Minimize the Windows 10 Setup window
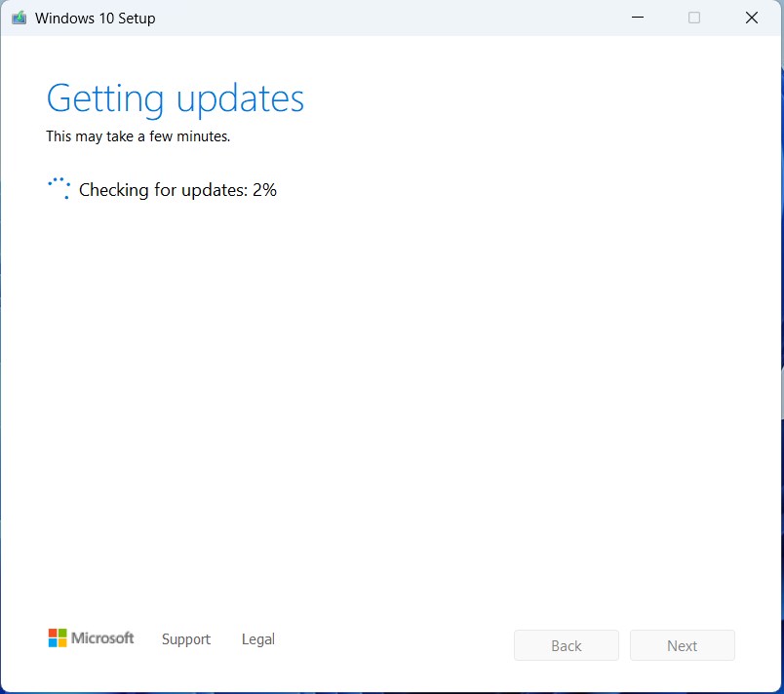The width and height of the screenshot is (784, 694). click(638, 18)
